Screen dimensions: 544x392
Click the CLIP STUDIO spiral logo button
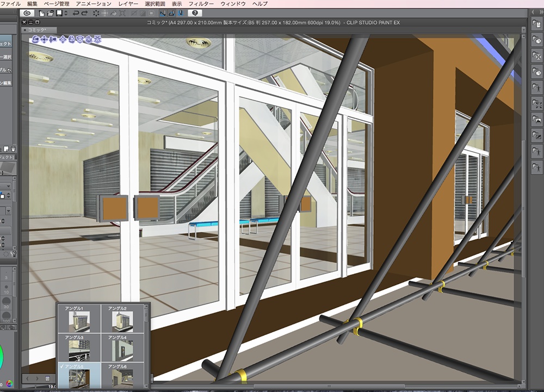[x=27, y=13]
